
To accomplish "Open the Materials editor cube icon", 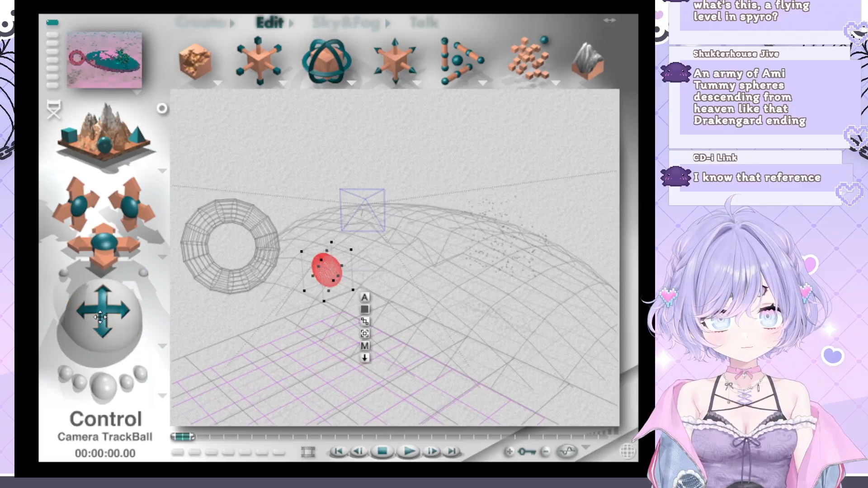I will 195,61.
